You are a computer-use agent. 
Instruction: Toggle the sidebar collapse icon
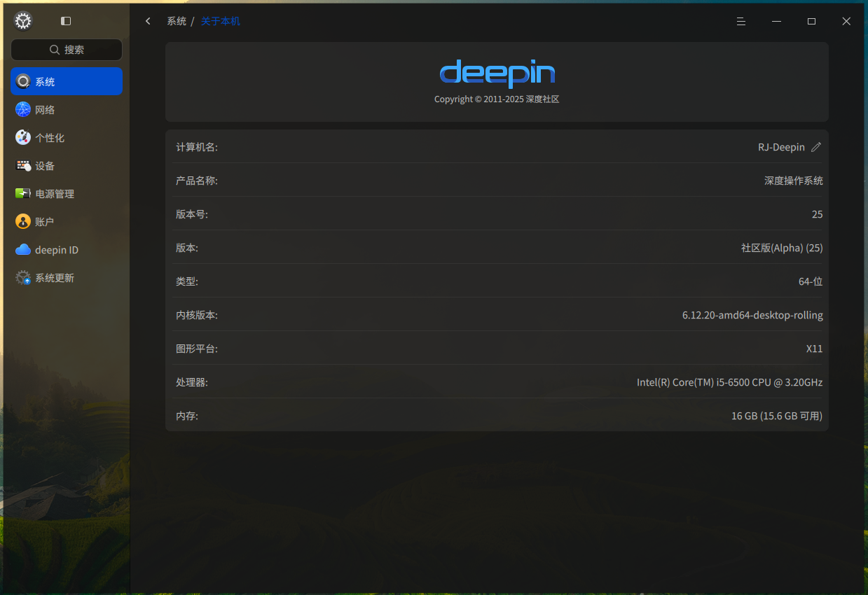(x=66, y=21)
